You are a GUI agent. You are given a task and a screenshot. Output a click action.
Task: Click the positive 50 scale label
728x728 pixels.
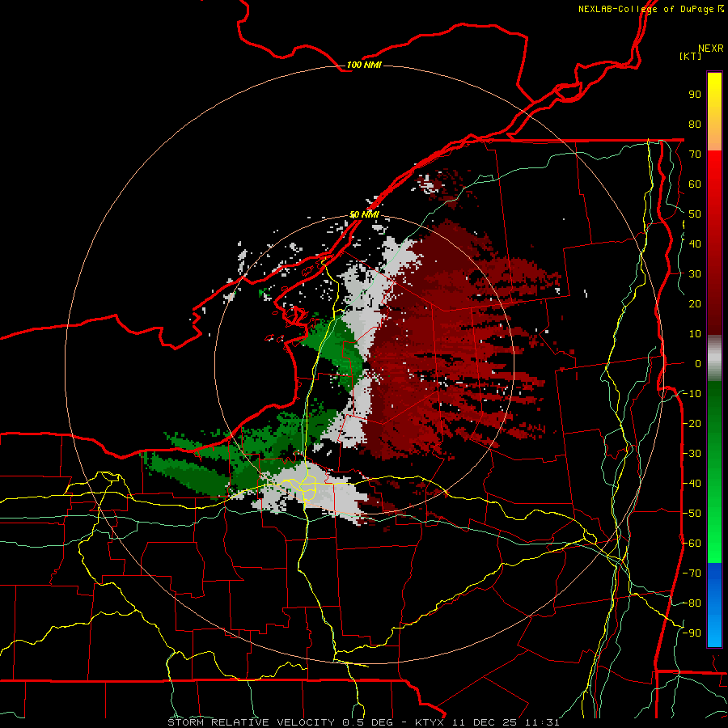[x=695, y=214]
